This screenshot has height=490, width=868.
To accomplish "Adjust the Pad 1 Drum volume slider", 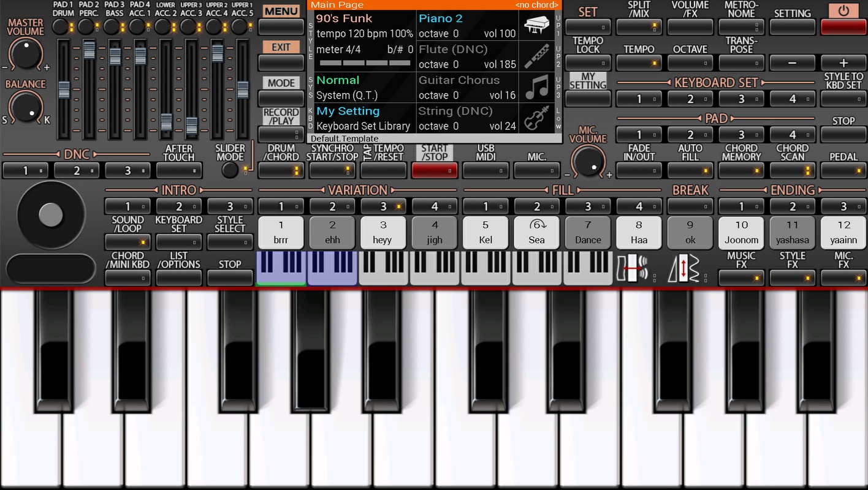I will point(64,90).
